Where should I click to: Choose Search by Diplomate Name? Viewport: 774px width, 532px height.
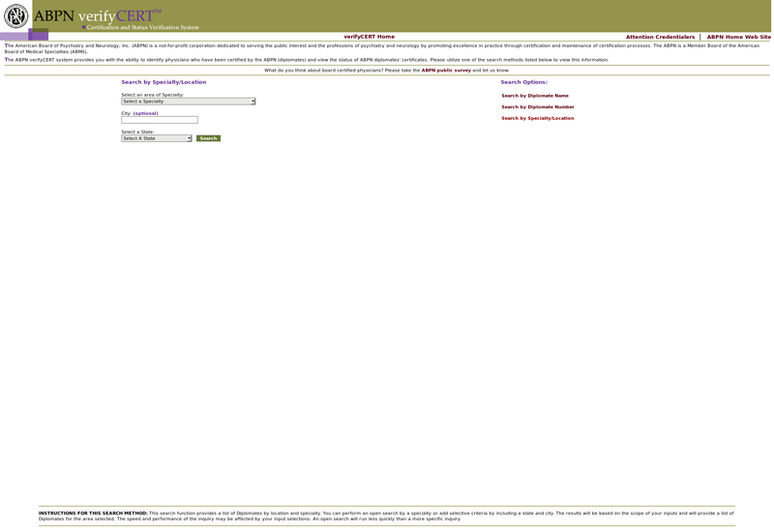535,96
